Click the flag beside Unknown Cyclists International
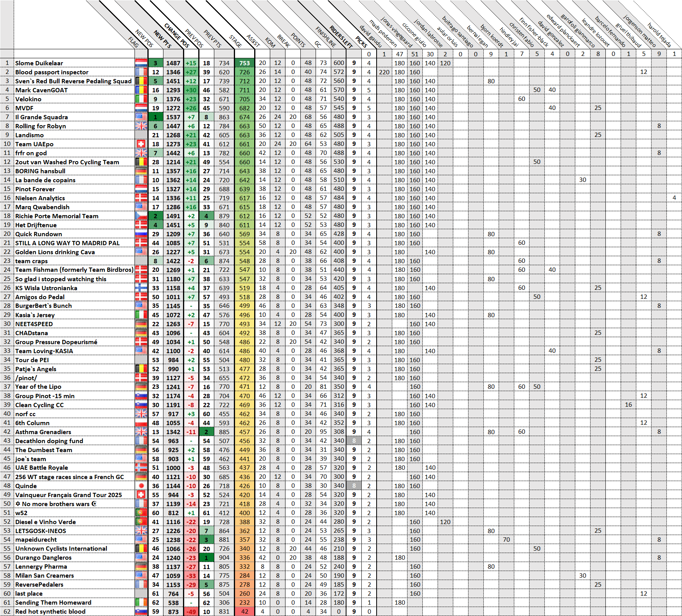The height and width of the screenshot is (616, 682). point(141,549)
